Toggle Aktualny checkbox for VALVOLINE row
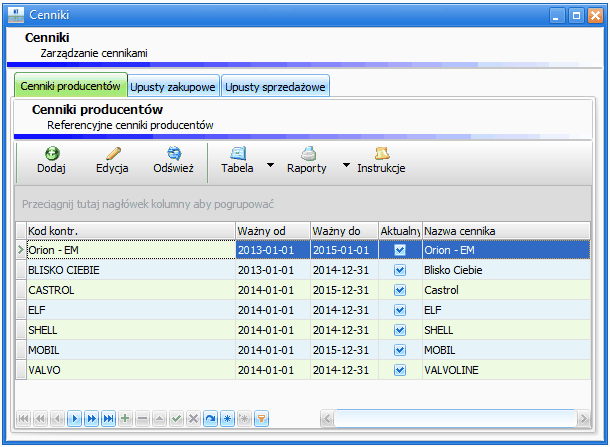 (x=400, y=370)
